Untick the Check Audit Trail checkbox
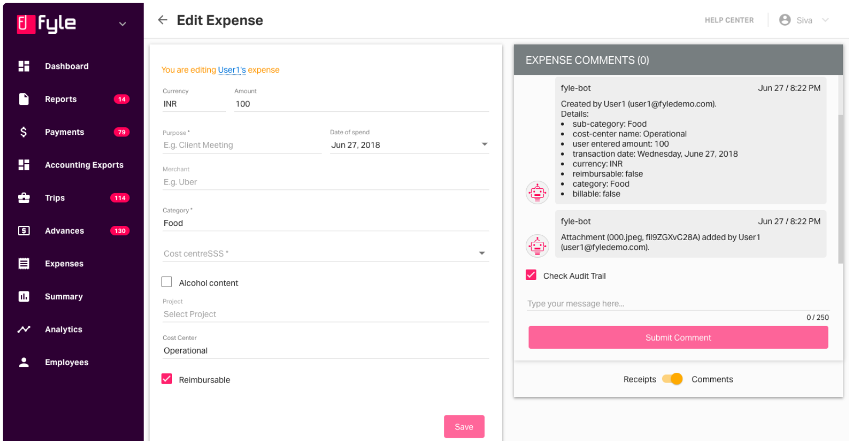 531,275
